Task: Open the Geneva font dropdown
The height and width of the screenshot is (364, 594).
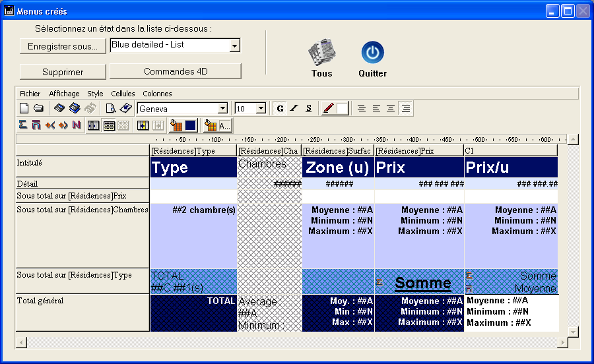Action: pos(222,109)
